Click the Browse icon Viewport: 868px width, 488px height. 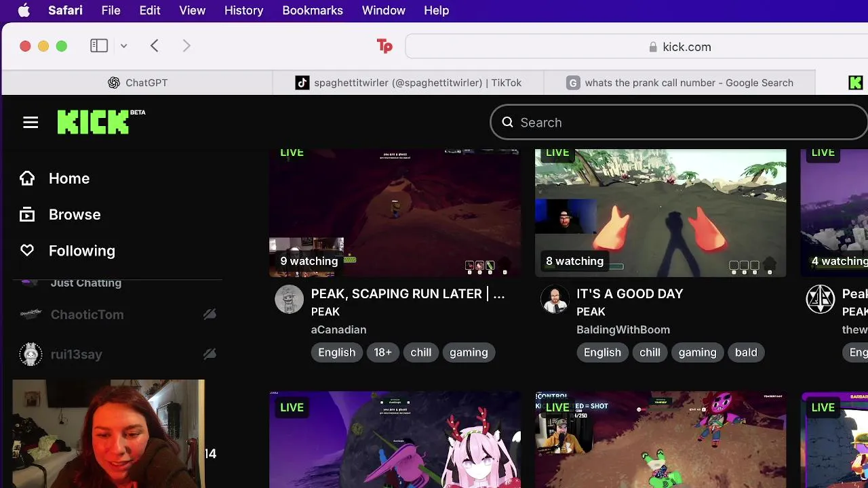27,215
